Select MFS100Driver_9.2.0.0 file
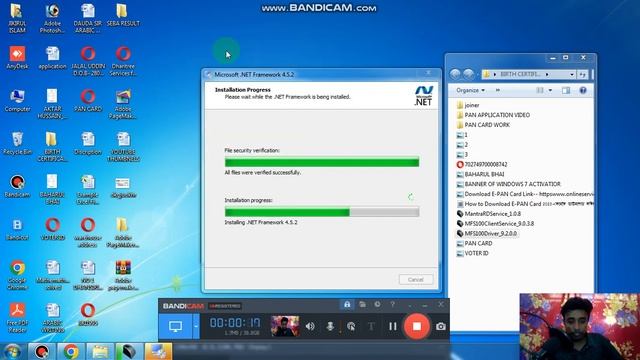The image size is (640, 360). 487,233
